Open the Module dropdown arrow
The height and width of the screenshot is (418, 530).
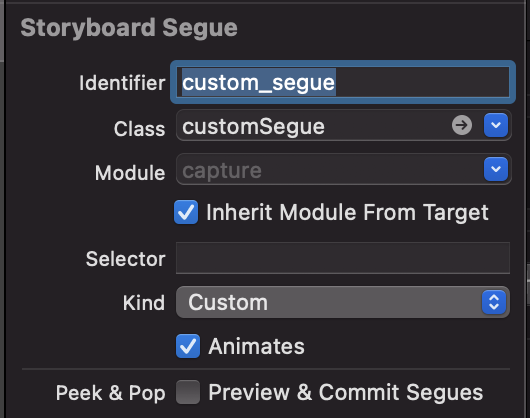point(496,169)
